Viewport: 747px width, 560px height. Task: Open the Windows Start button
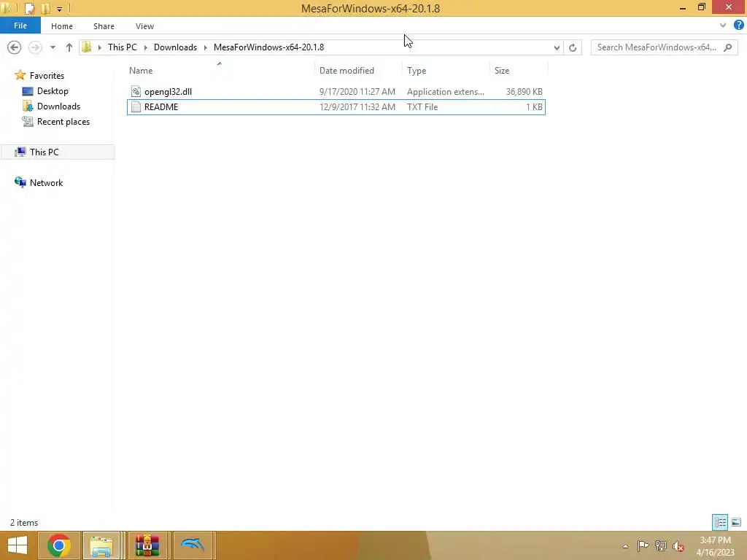18,545
